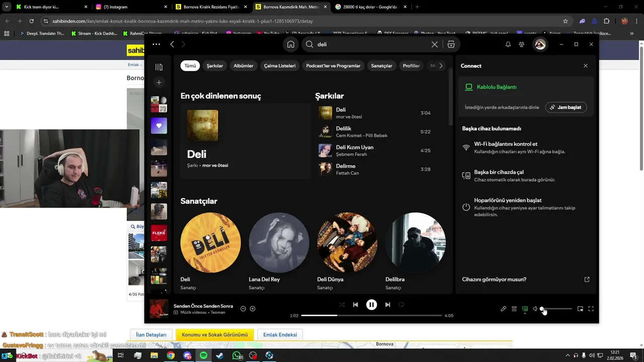Image resolution: width=644 pixels, height=362 pixels.
Task: Pause the current song
Action: pyautogui.click(x=371, y=305)
